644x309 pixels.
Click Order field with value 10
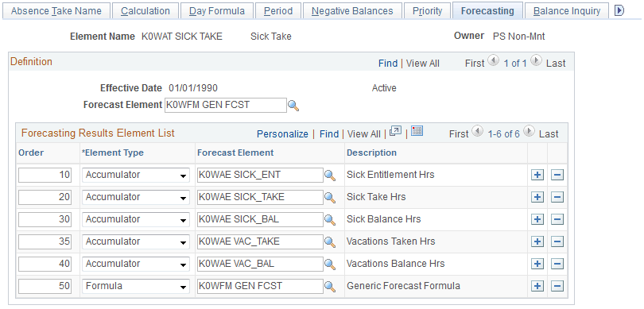click(45, 176)
